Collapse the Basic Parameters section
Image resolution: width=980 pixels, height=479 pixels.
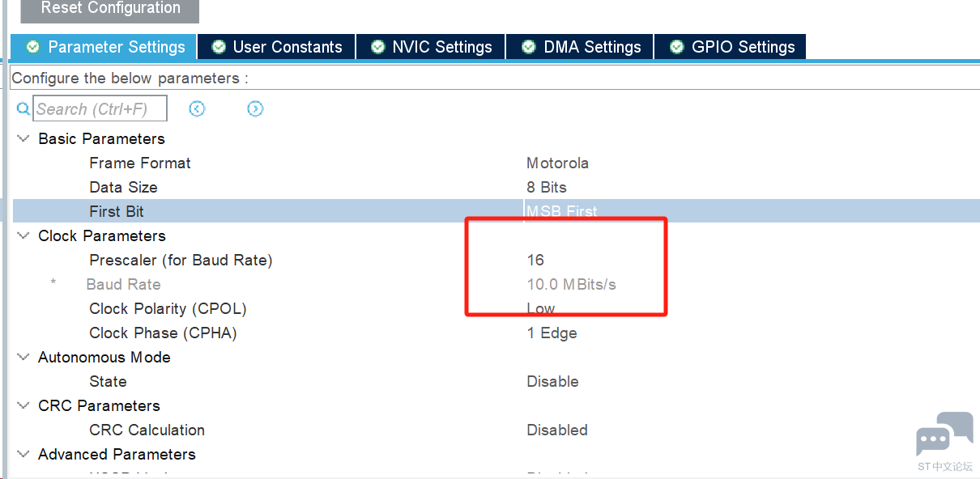point(23,138)
